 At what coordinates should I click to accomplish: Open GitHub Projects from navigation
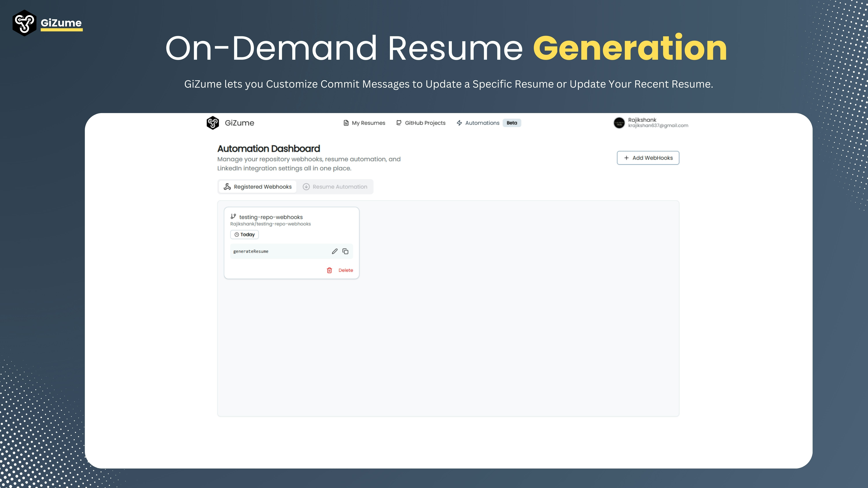pyautogui.click(x=425, y=123)
